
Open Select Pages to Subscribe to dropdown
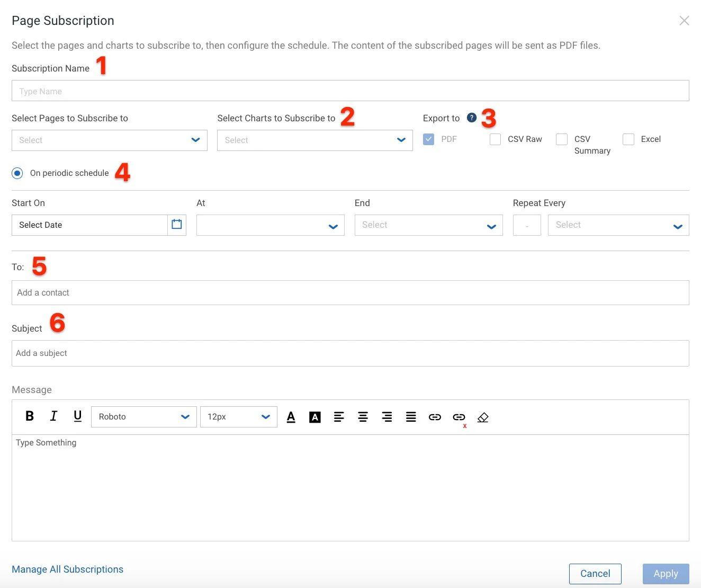(x=109, y=140)
